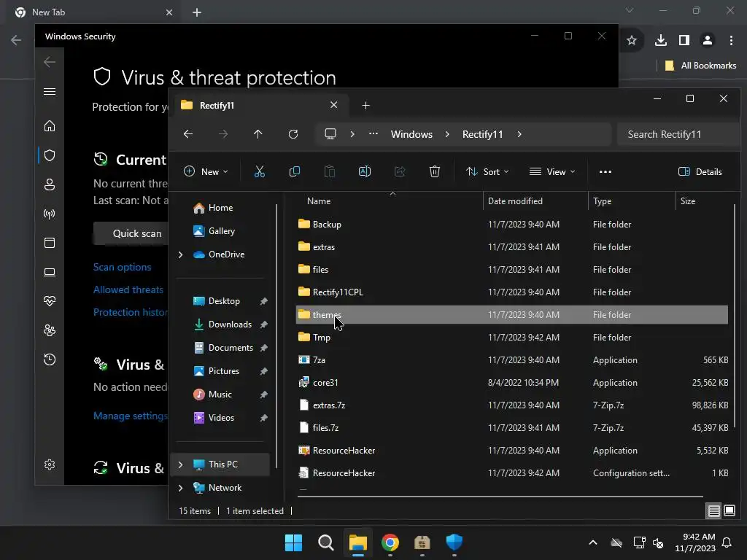Open Device performance & health heart icon
Screen dimensions: 747x560
pyautogui.click(x=50, y=301)
